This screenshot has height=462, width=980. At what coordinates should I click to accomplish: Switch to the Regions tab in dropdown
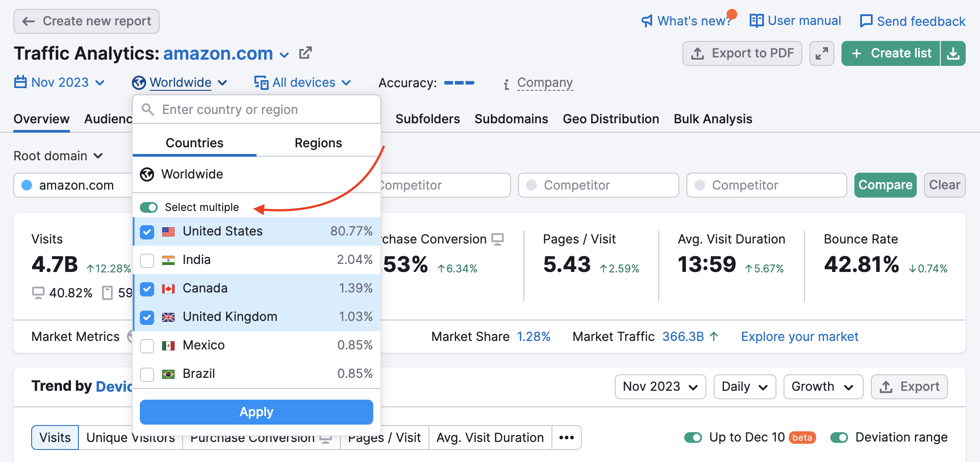[318, 143]
